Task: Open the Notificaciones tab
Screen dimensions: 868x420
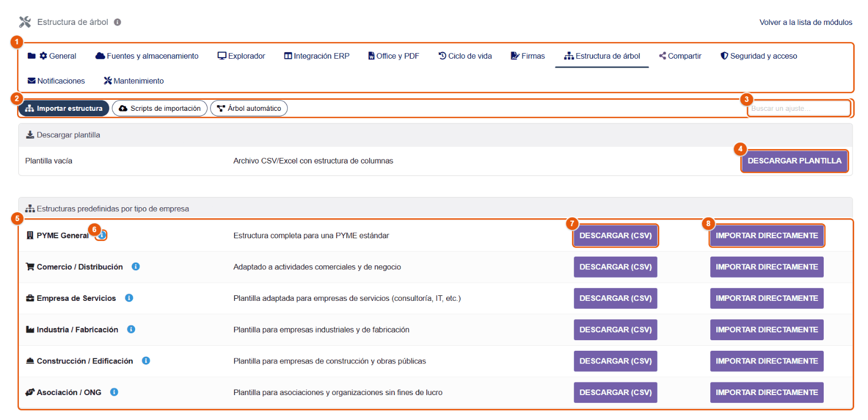Action: [56, 81]
